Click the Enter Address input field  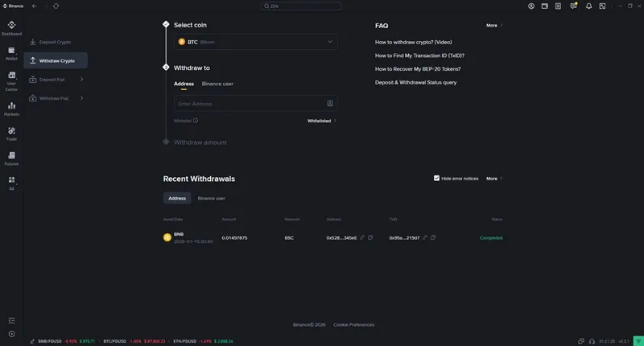click(x=250, y=104)
